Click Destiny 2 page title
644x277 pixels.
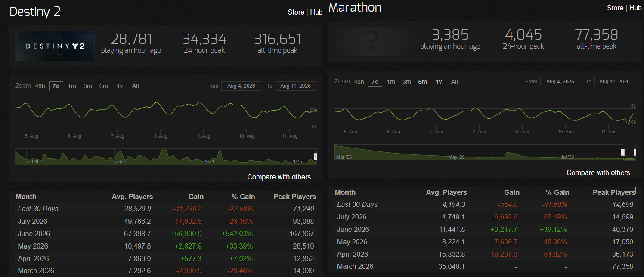(x=35, y=12)
